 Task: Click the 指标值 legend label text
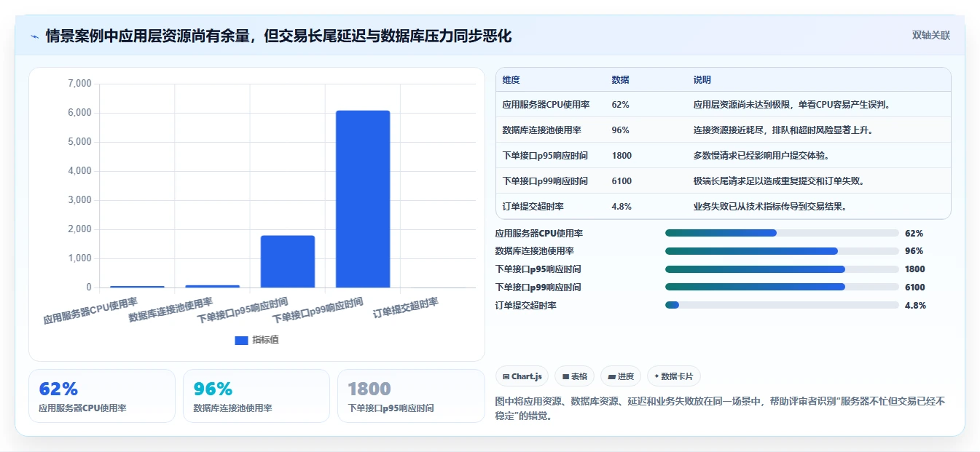pyautogui.click(x=265, y=340)
